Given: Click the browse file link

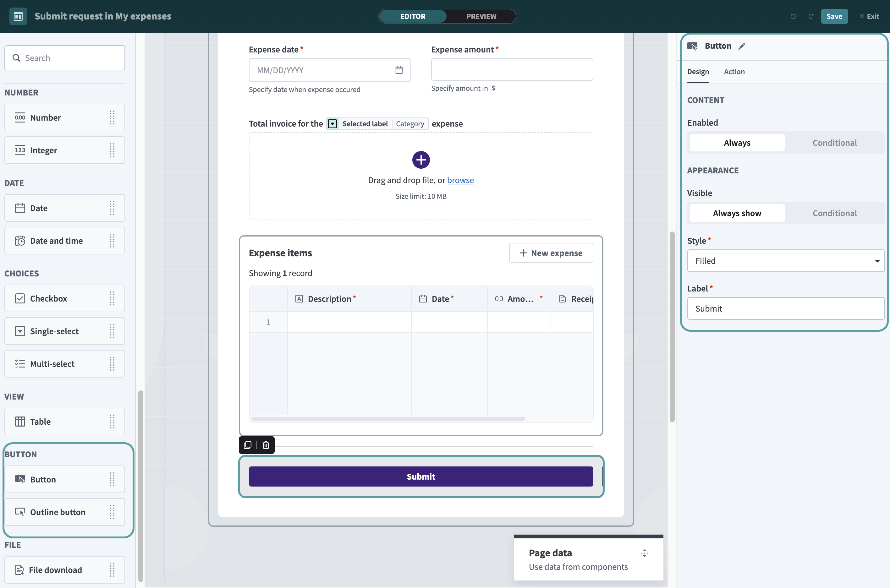Looking at the screenshot, I should pyautogui.click(x=460, y=180).
